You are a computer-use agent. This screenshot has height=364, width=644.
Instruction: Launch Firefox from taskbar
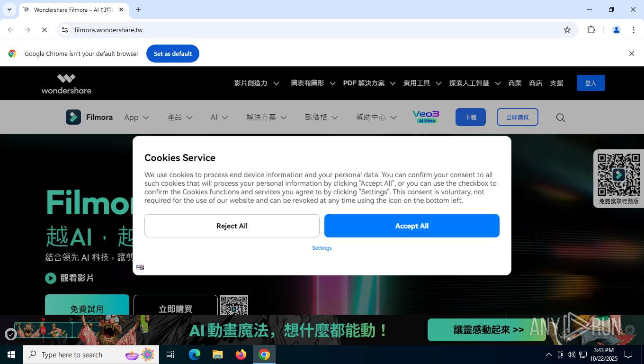click(241, 355)
